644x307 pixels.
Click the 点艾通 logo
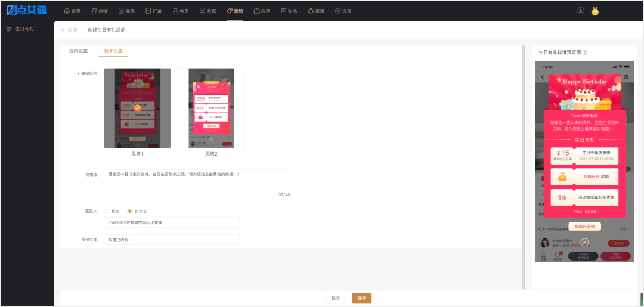(27, 11)
